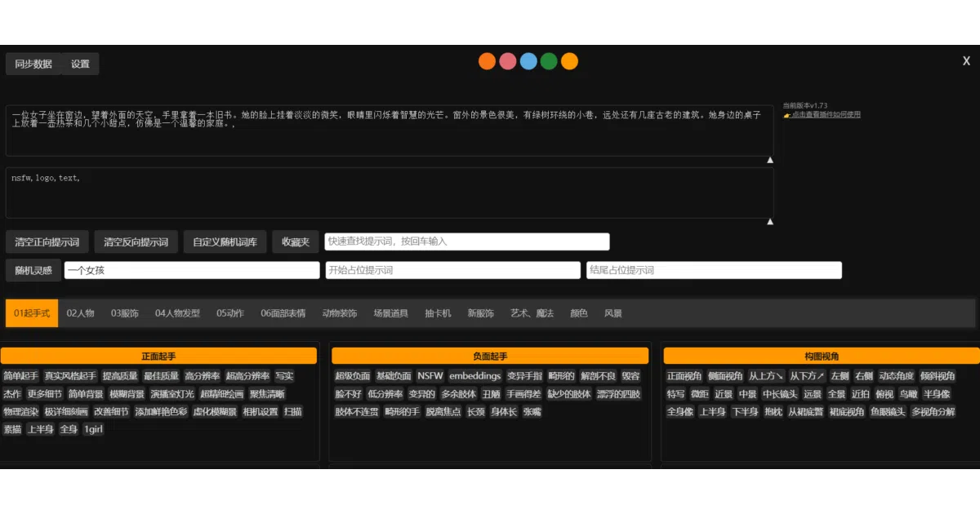The image size is (980, 514).
Task: Select the green theme color circle
Action: coord(549,61)
